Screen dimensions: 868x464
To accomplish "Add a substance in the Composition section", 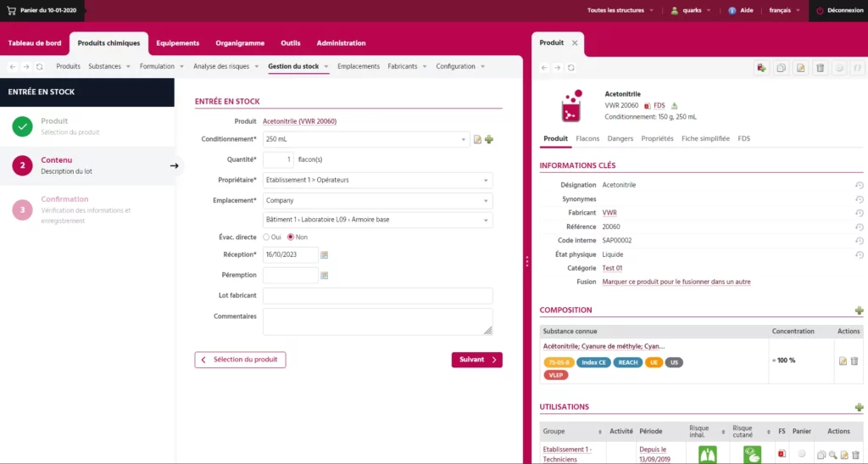I will 859,310.
